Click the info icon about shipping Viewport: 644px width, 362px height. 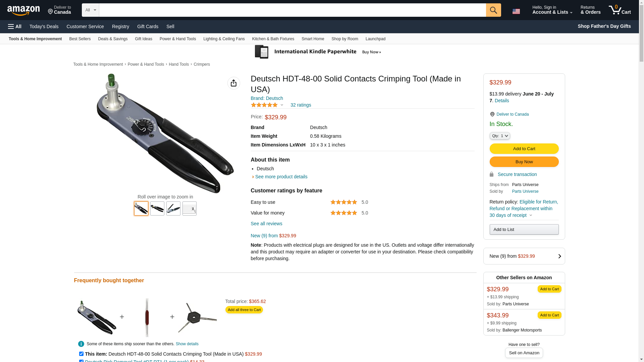click(81, 344)
